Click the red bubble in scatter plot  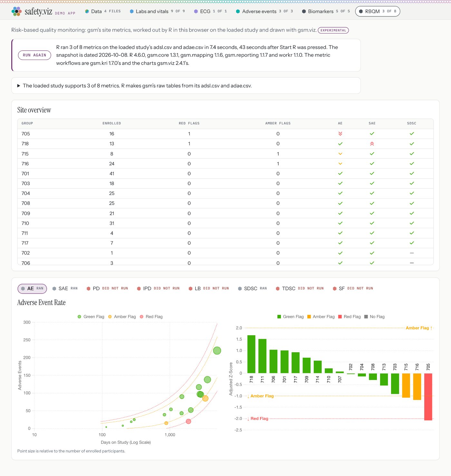(189, 421)
